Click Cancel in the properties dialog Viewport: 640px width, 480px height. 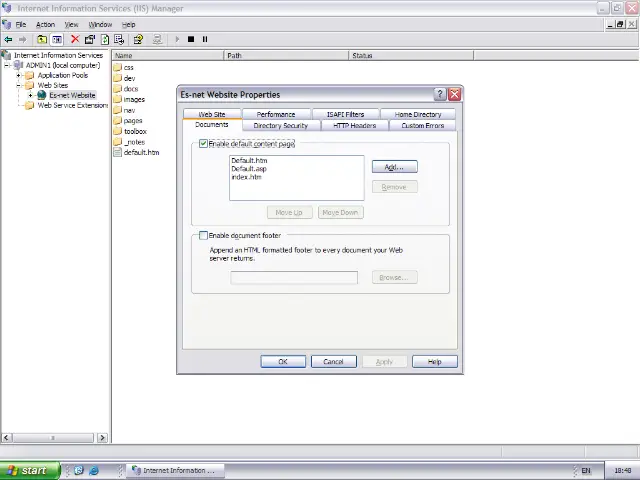coord(333,362)
